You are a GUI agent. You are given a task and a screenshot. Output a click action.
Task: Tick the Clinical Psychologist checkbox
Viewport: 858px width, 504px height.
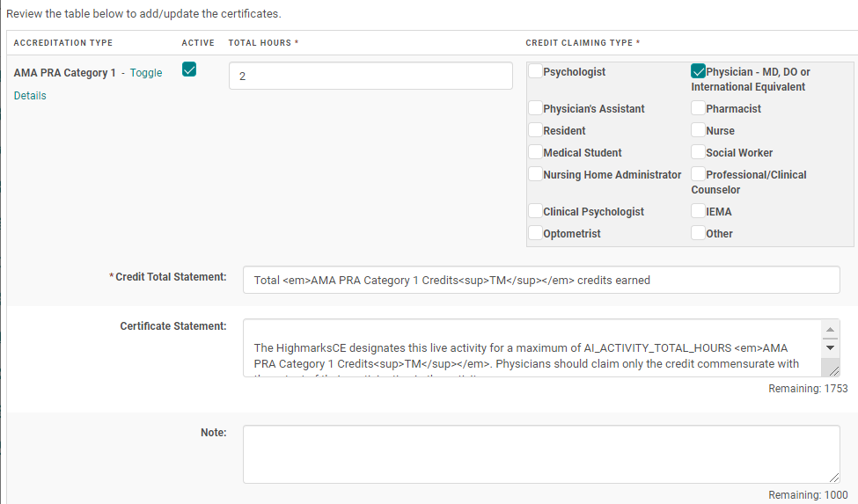coord(535,211)
